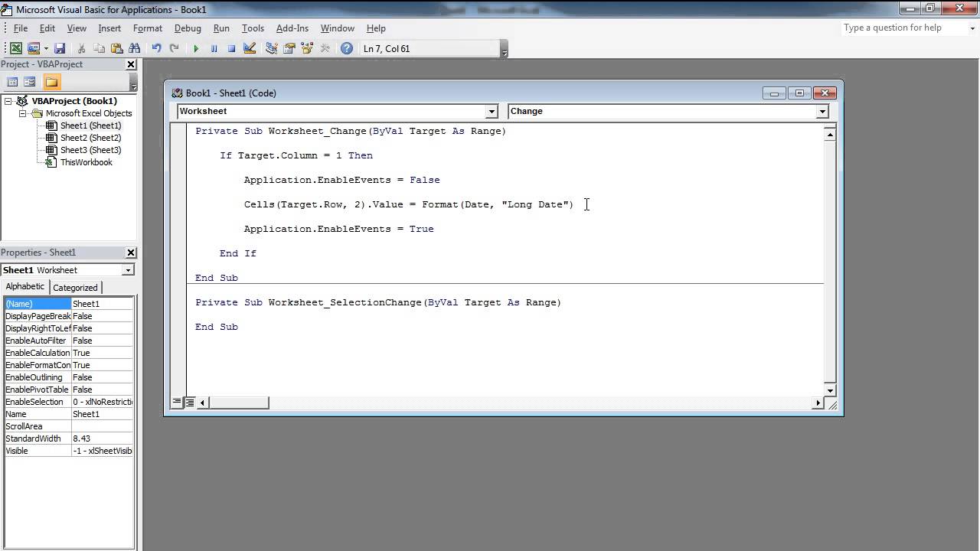The width and height of the screenshot is (980, 551).
Task: Click the EnableSelection property value
Action: click(102, 402)
